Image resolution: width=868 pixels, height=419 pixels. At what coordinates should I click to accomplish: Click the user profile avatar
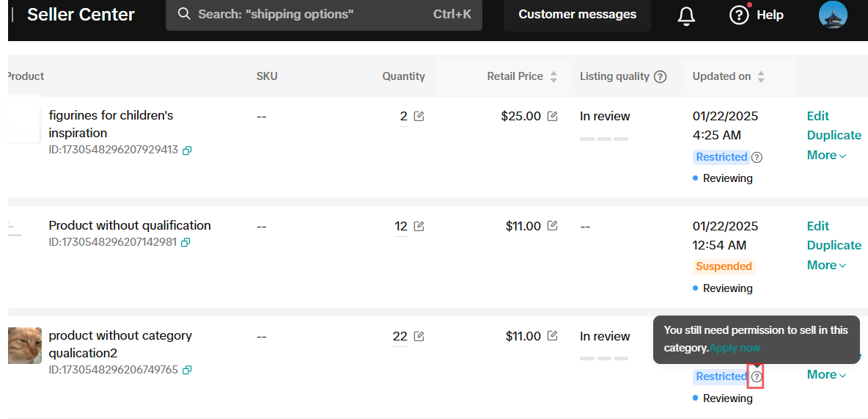(x=833, y=15)
